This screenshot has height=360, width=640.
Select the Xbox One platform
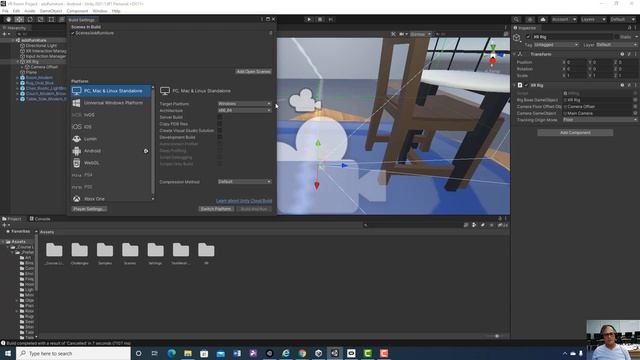(111, 199)
